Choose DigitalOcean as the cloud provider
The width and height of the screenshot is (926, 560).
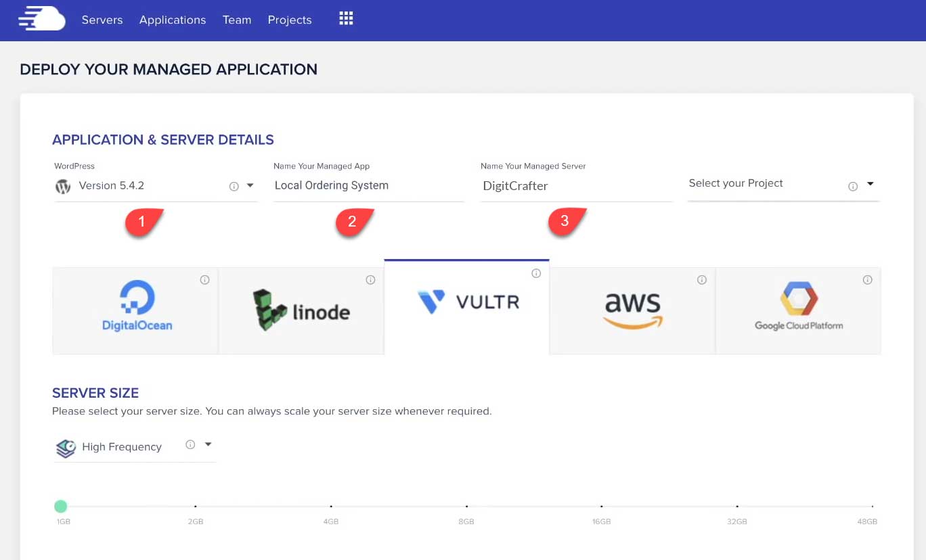coord(135,310)
